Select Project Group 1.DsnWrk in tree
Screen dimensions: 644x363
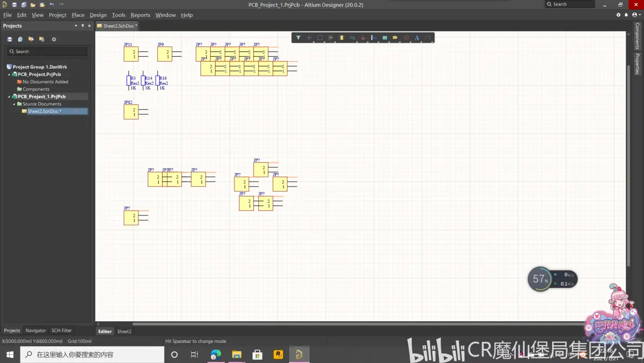click(x=39, y=67)
